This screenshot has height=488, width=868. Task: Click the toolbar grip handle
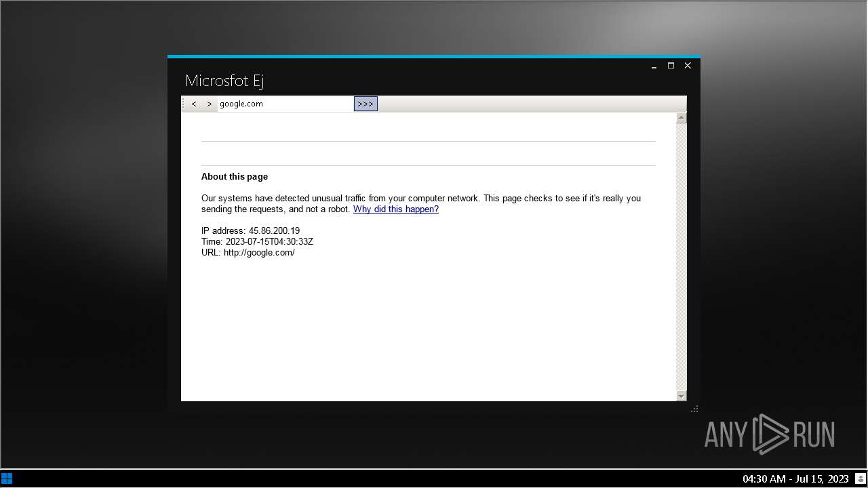point(184,104)
